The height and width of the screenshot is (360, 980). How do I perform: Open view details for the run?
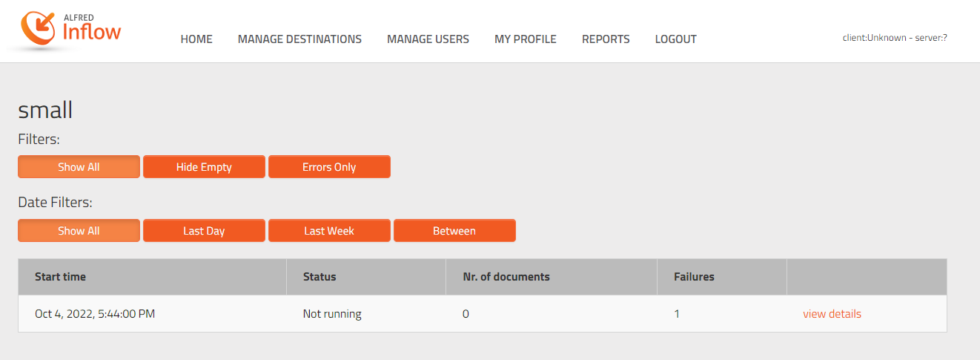(832, 314)
